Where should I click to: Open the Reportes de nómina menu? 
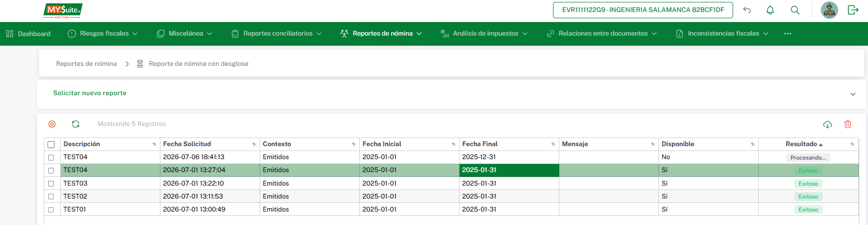pyautogui.click(x=381, y=34)
